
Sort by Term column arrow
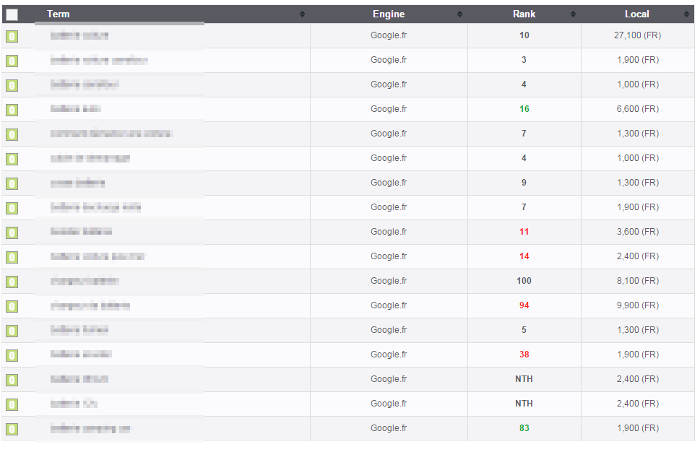(x=302, y=14)
